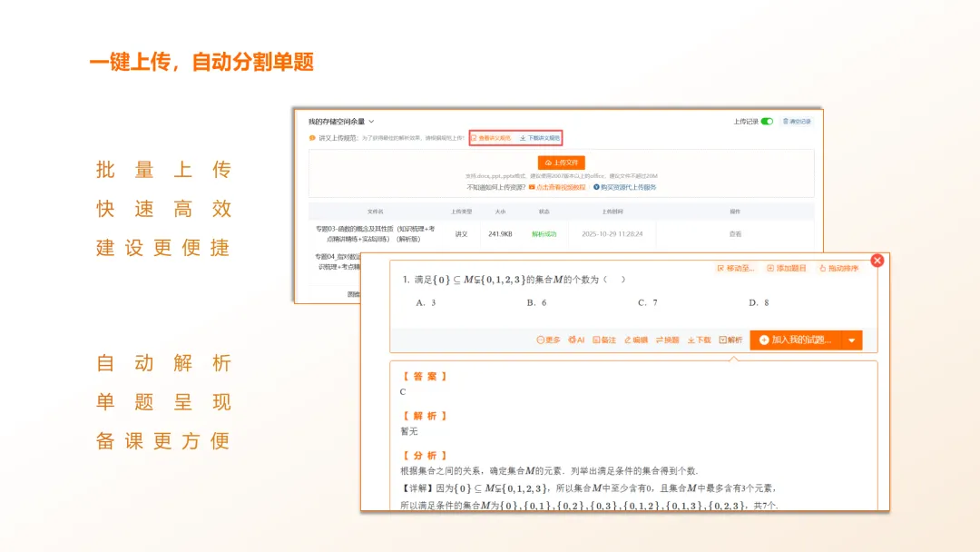
Task: Click upload time 2025-10-29 11:28:24
Action: (x=612, y=234)
